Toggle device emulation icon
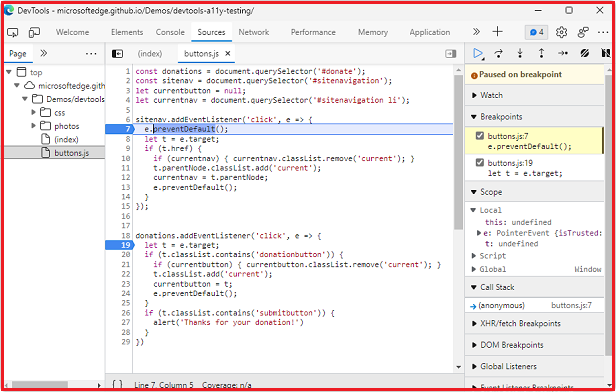This screenshot has height=392, width=616. (34, 33)
